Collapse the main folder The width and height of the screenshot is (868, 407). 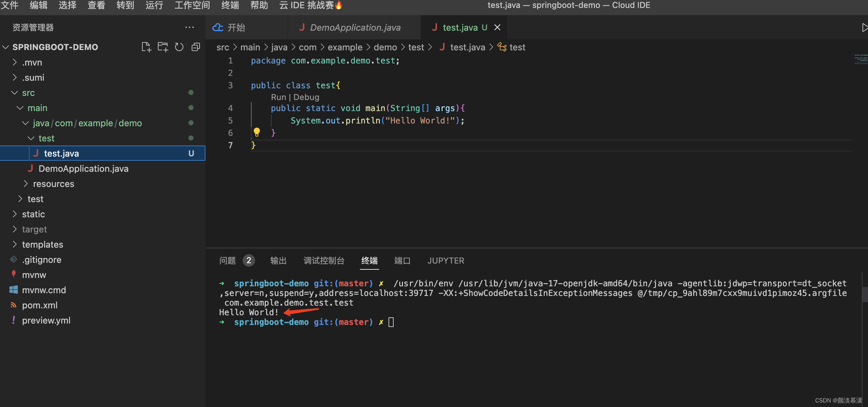(x=20, y=108)
